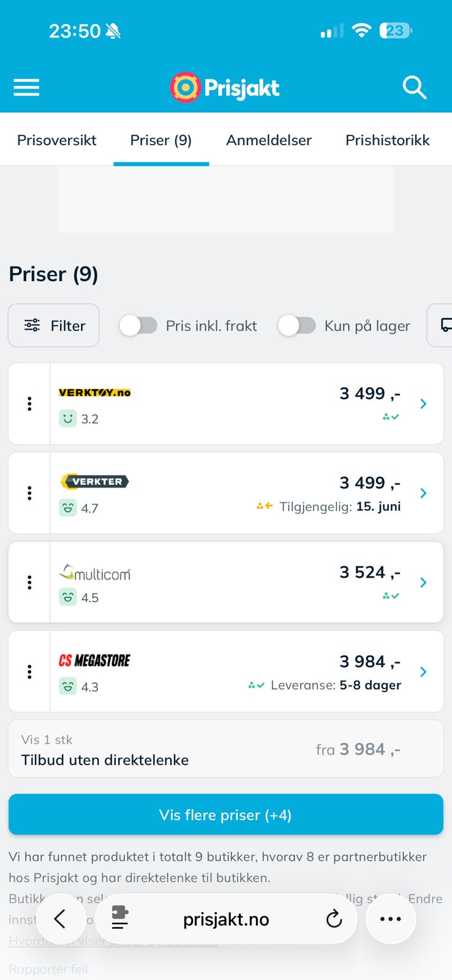The image size is (452, 980).
Task: Reload the prisjakt.no page
Action: [334, 919]
